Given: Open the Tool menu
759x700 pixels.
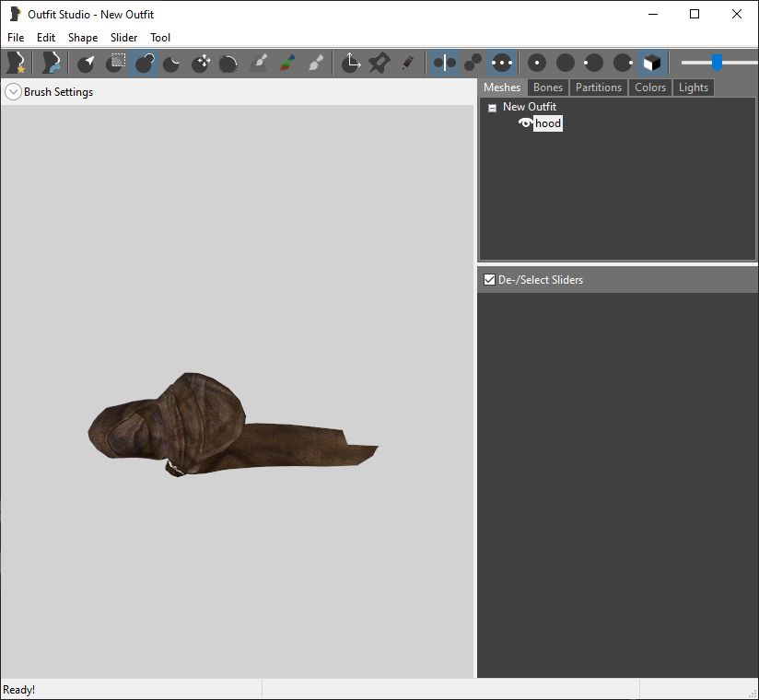Looking at the screenshot, I should (160, 37).
